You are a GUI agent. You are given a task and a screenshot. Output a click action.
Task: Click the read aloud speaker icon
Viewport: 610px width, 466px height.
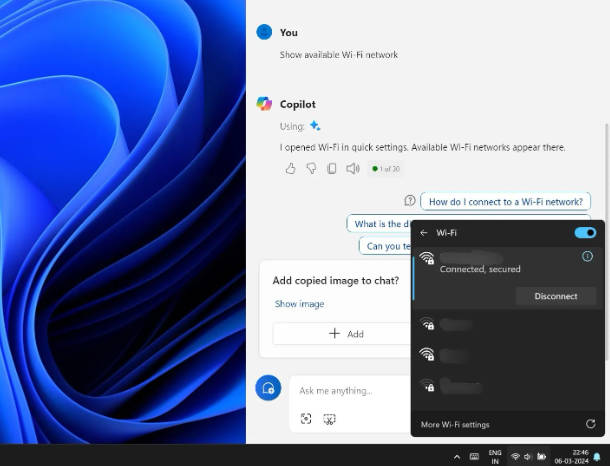[x=352, y=168]
